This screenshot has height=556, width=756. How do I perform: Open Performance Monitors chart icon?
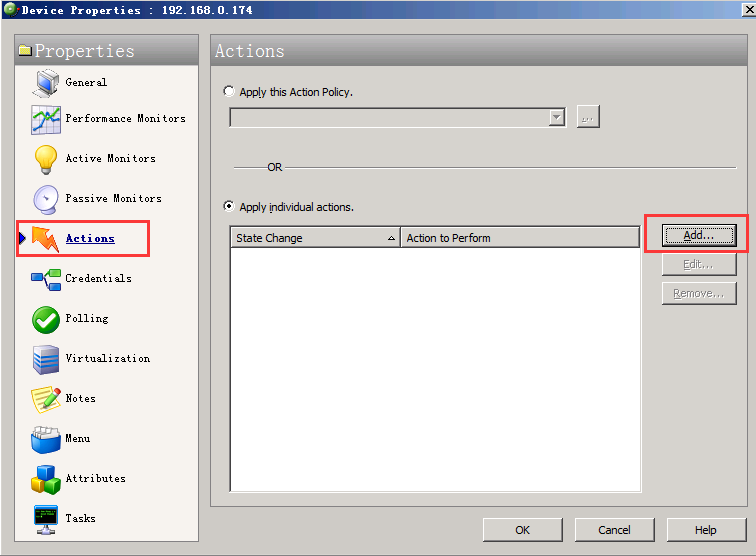46,120
